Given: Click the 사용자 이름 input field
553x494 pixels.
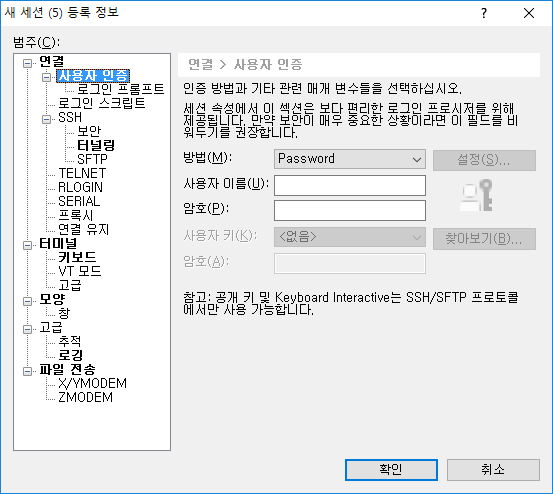Looking at the screenshot, I should (350, 185).
